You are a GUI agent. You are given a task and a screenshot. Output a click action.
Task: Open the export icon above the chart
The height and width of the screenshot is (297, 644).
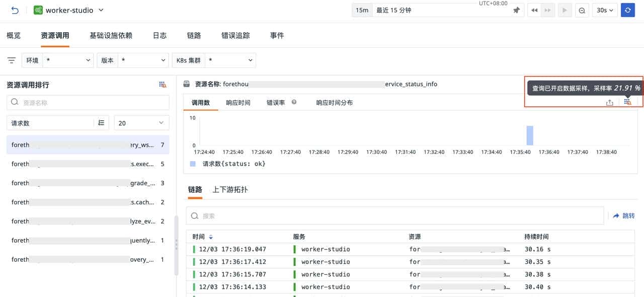609,102
